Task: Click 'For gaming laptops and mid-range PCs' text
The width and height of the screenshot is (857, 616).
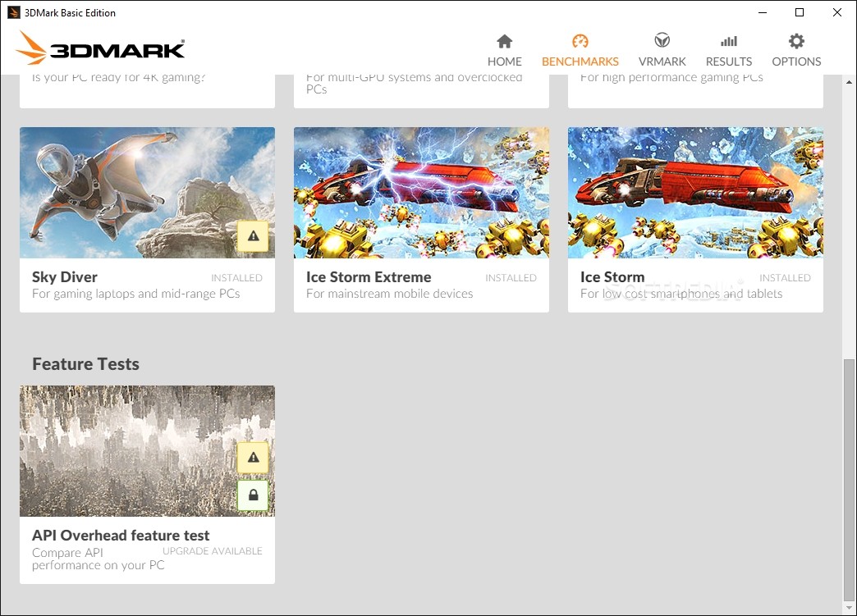Action: (136, 294)
